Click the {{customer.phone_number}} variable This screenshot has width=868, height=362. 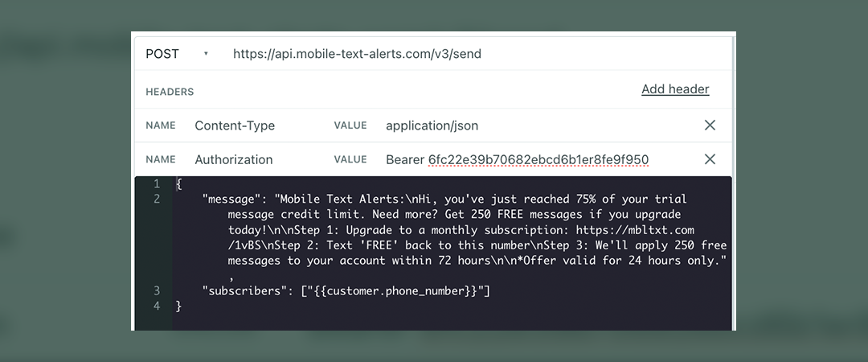395,290
